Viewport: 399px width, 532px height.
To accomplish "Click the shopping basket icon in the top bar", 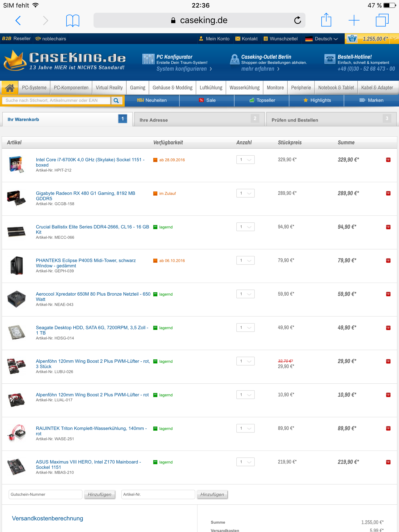I will pos(352,38).
